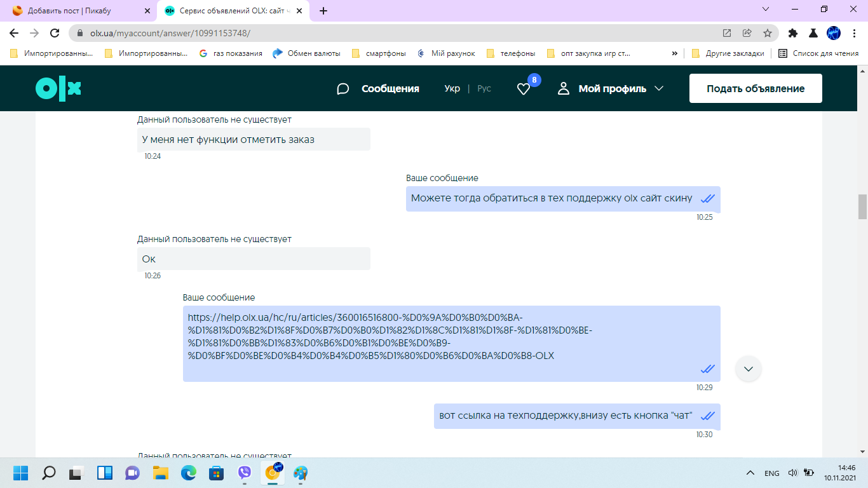Open Task View on the taskbar
Image resolution: width=868 pixels, height=488 pixels.
[77, 473]
